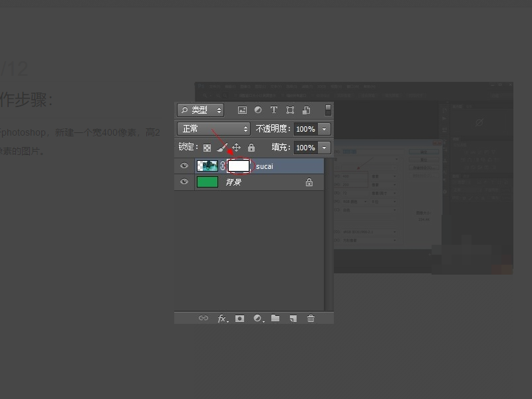Unlink mask via chain icon on sucai layer

(223, 166)
